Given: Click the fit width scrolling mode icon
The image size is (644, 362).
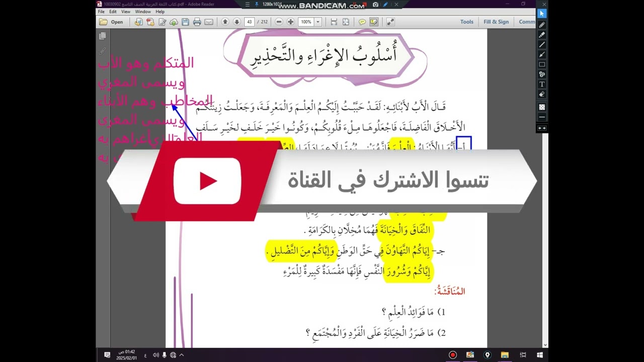Looking at the screenshot, I should [334, 22].
